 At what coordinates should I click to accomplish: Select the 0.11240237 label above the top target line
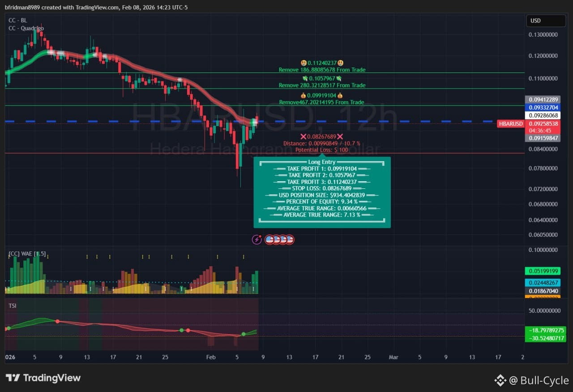[322, 63]
